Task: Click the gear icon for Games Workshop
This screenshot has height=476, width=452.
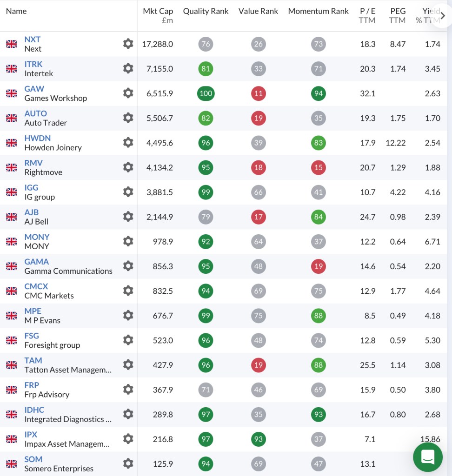Action: tap(128, 93)
